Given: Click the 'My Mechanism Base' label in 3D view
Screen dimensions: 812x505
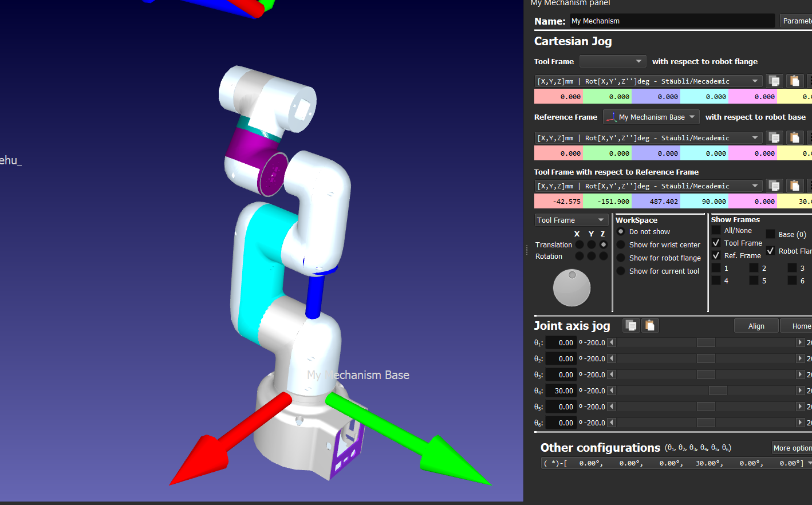Looking at the screenshot, I should tap(358, 375).
